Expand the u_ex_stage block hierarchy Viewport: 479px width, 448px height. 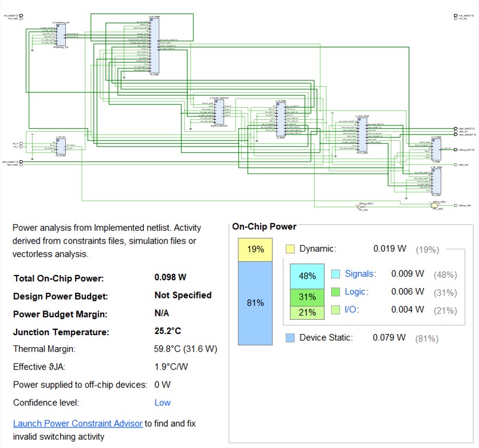(151, 20)
